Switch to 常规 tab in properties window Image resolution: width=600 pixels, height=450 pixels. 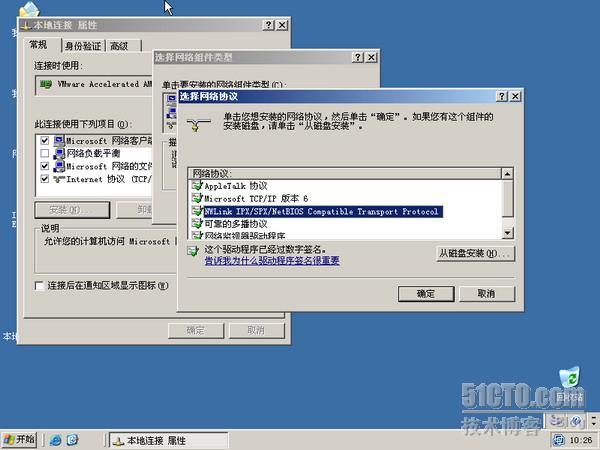(39, 45)
